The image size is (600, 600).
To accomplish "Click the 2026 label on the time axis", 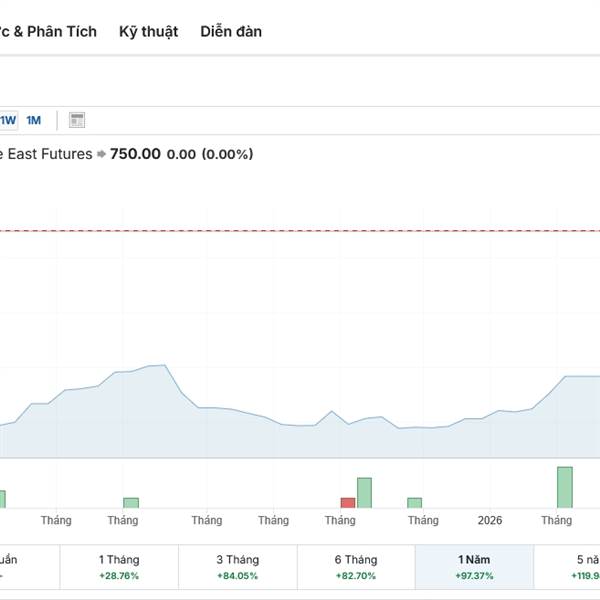I will 490,521.
